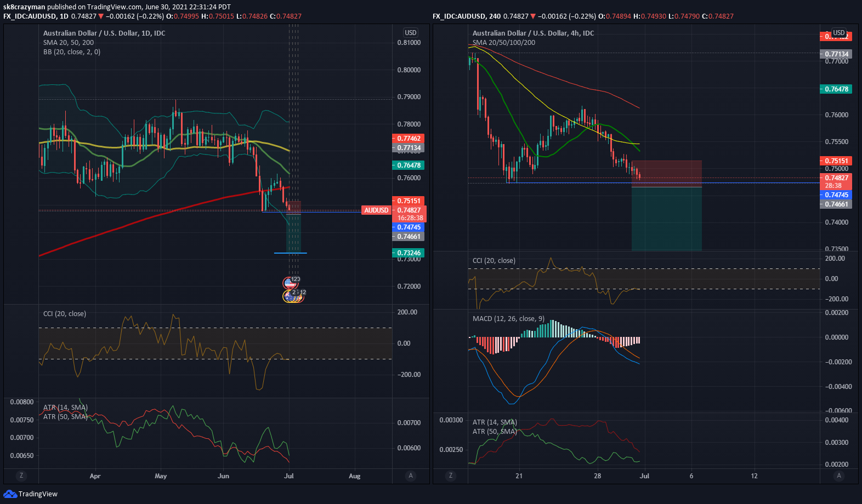
Task: Click the Apr label on daily time axis
Action: (95, 476)
